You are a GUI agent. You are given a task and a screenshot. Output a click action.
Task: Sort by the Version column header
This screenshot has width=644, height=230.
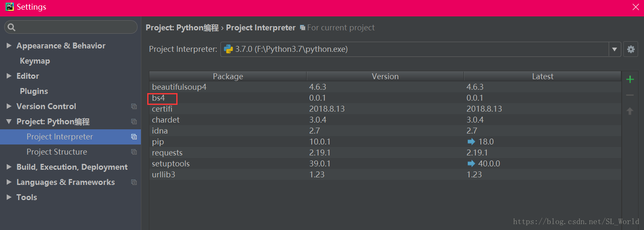click(385, 76)
